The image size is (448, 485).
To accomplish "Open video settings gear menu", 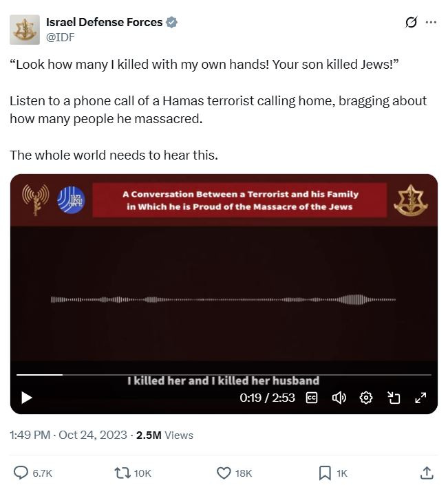I will click(x=366, y=398).
